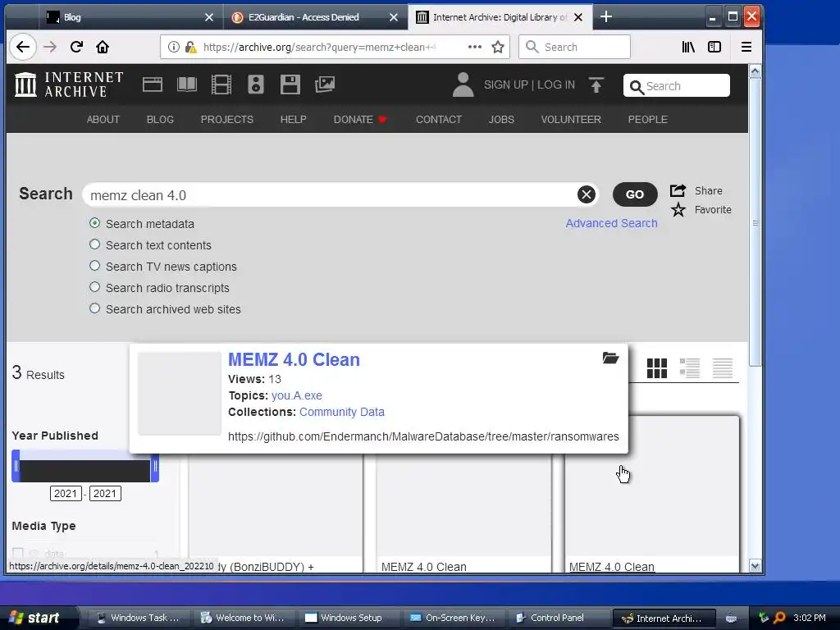Open the Community Data collection link

(x=342, y=412)
